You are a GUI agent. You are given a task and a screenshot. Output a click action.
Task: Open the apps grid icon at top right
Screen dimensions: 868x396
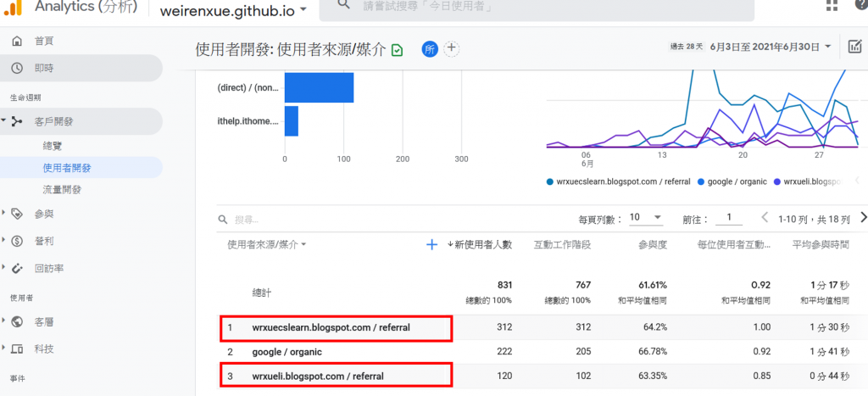pyautogui.click(x=832, y=5)
